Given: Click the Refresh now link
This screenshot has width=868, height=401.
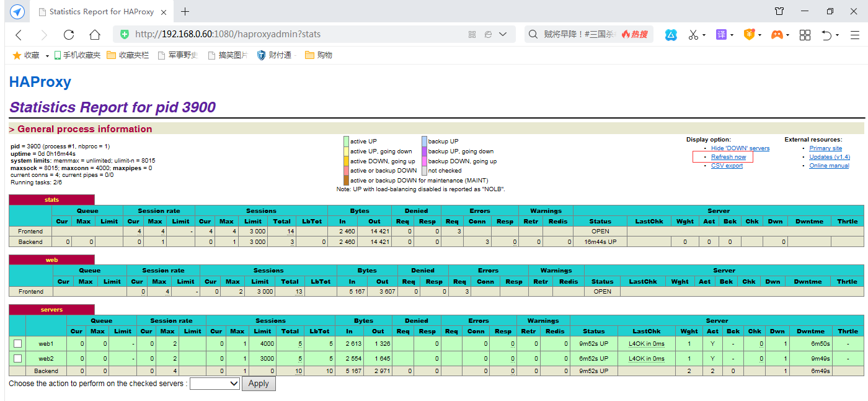Looking at the screenshot, I should pos(728,157).
